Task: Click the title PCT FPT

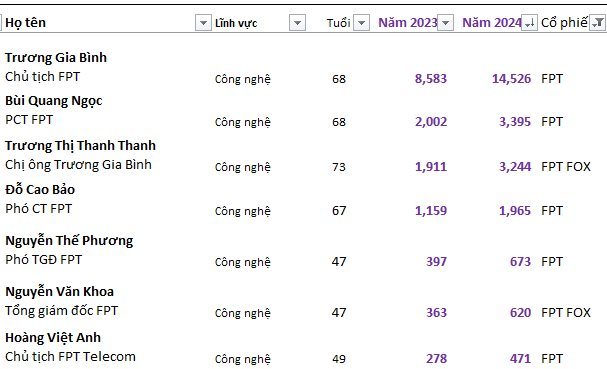Action: (29, 120)
